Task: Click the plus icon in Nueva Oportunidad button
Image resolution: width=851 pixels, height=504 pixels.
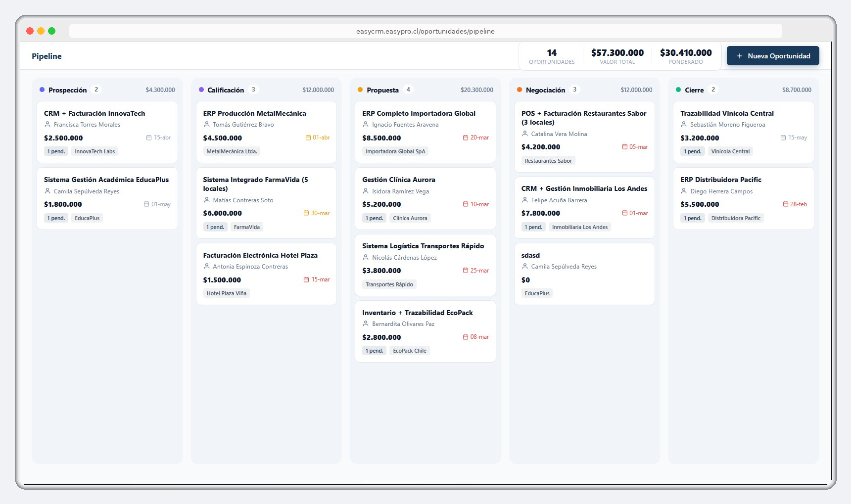Action: [740, 56]
